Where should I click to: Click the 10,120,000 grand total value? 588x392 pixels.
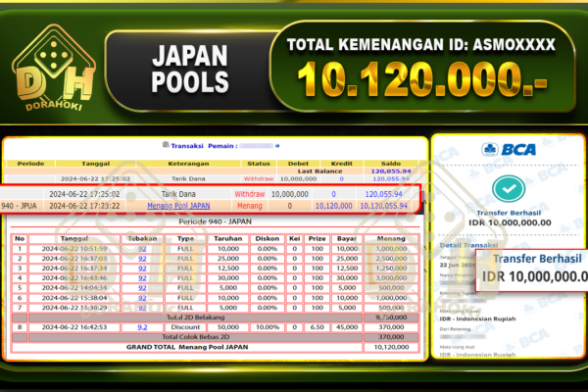click(391, 347)
